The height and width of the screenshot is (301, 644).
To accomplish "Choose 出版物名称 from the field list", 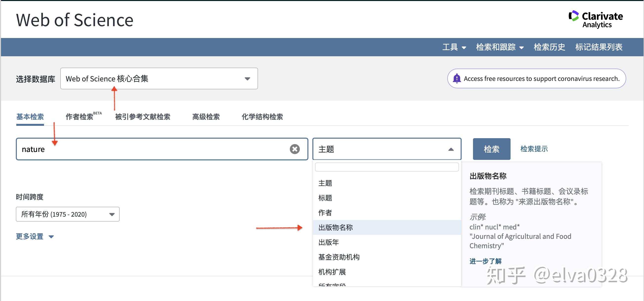I will tap(387, 227).
